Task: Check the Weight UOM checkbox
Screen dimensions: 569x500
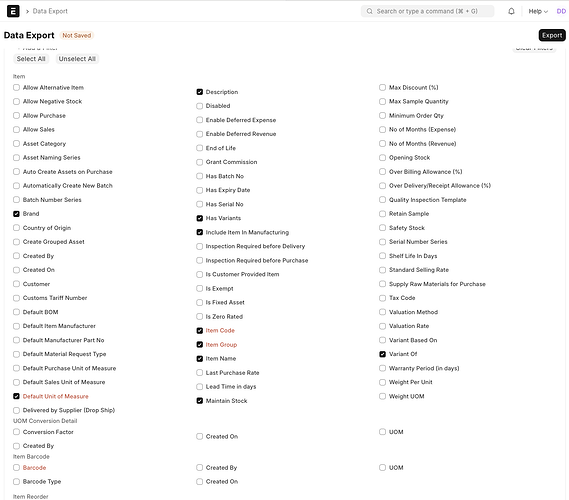Action: (x=382, y=396)
